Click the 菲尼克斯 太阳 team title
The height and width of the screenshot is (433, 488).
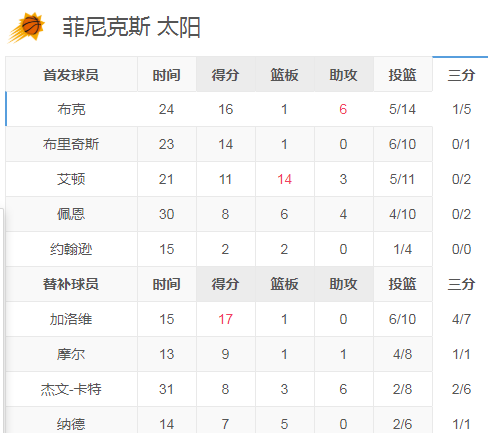(131, 27)
